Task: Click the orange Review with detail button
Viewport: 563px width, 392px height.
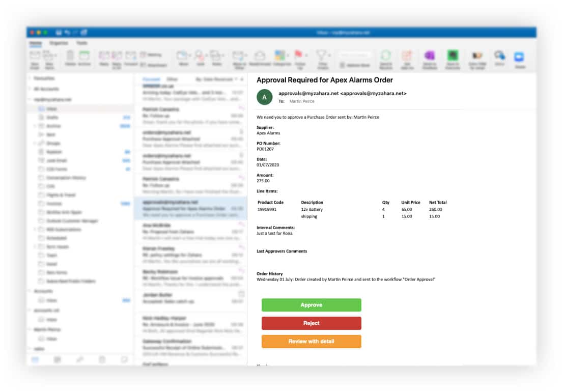Action: coord(312,342)
